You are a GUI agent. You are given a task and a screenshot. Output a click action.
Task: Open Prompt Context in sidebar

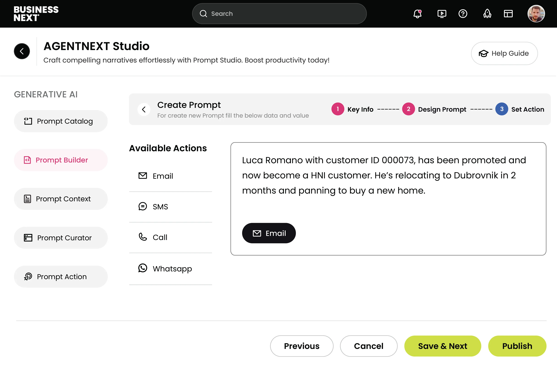pos(61,199)
